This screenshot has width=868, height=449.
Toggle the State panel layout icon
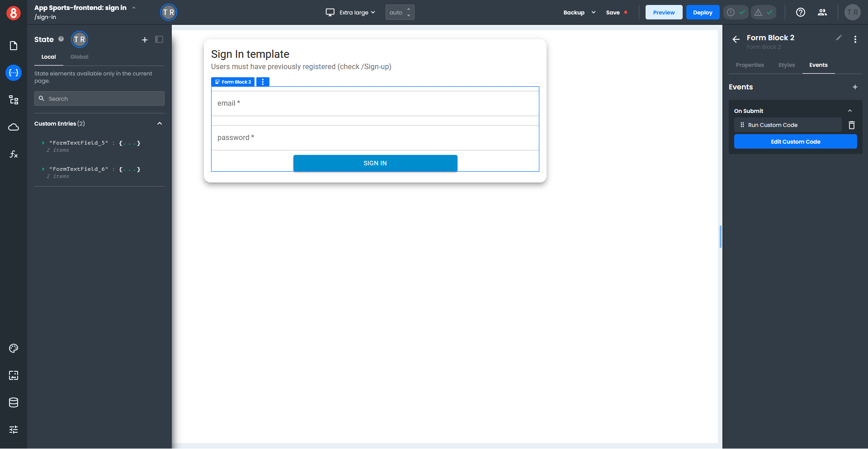159,40
